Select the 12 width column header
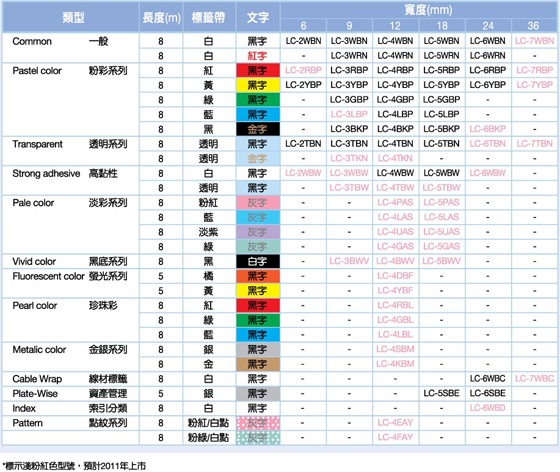The height and width of the screenshot is (472, 560). [x=395, y=26]
